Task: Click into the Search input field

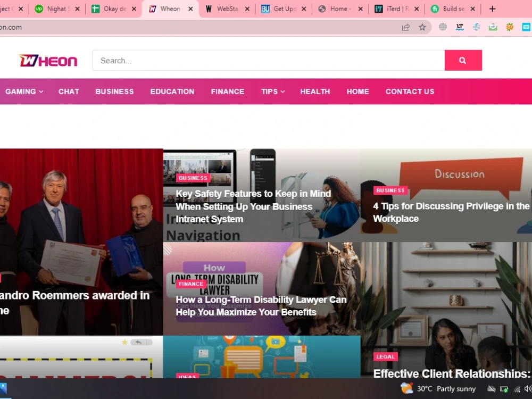Action: coord(268,61)
